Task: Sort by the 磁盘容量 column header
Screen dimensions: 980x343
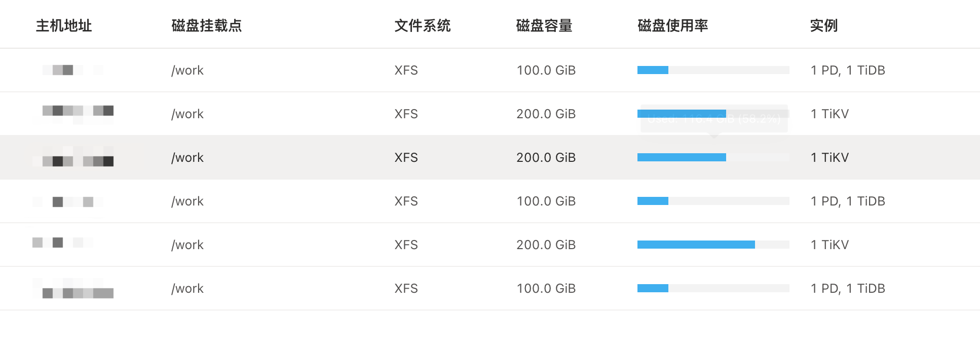Action: 544,25
